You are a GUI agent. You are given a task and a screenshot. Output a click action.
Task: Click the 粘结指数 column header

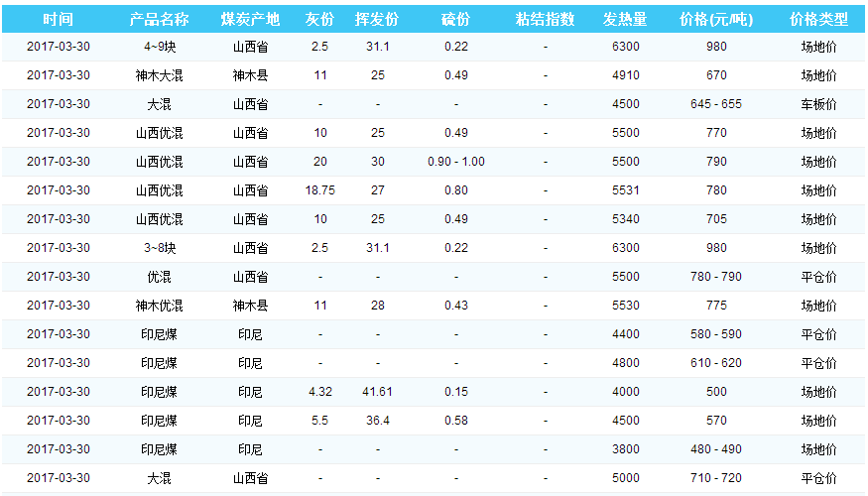coord(546,19)
